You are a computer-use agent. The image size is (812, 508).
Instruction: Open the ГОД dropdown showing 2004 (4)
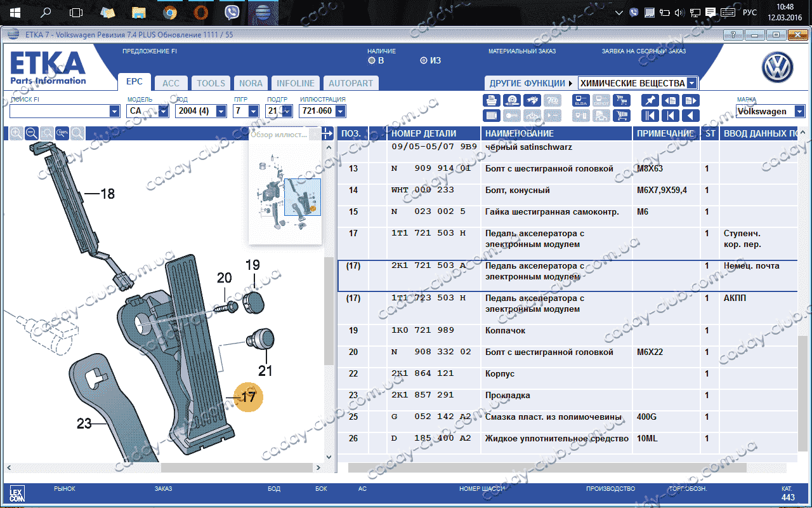click(221, 111)
